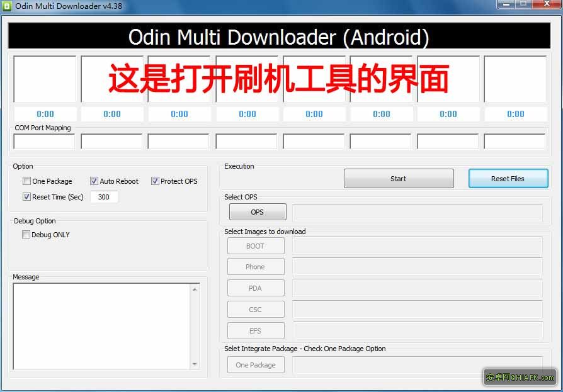Viewport: 563px width, 392px height.
Task: Click the EFS file path field
Action: [x=418, y=331]
